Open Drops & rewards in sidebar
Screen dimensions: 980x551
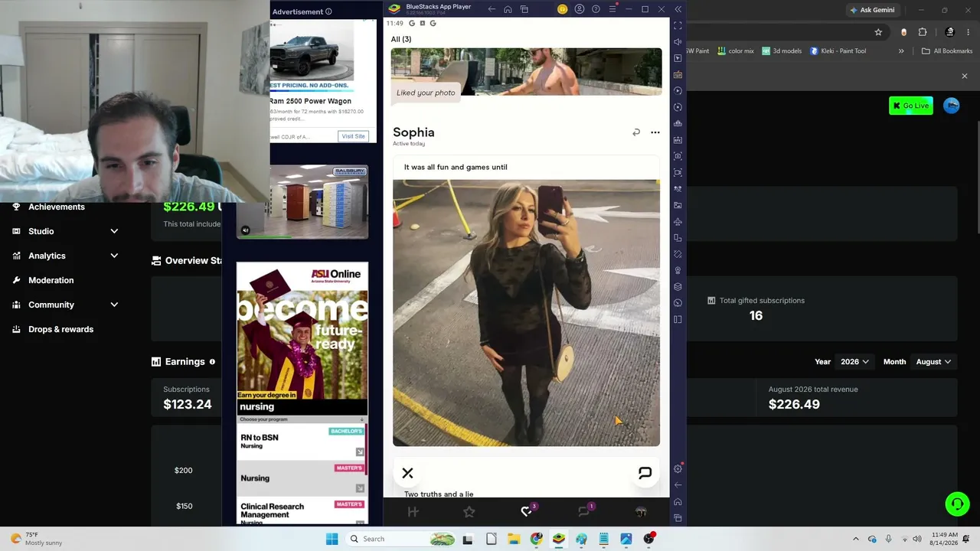(x=60, y=329)
